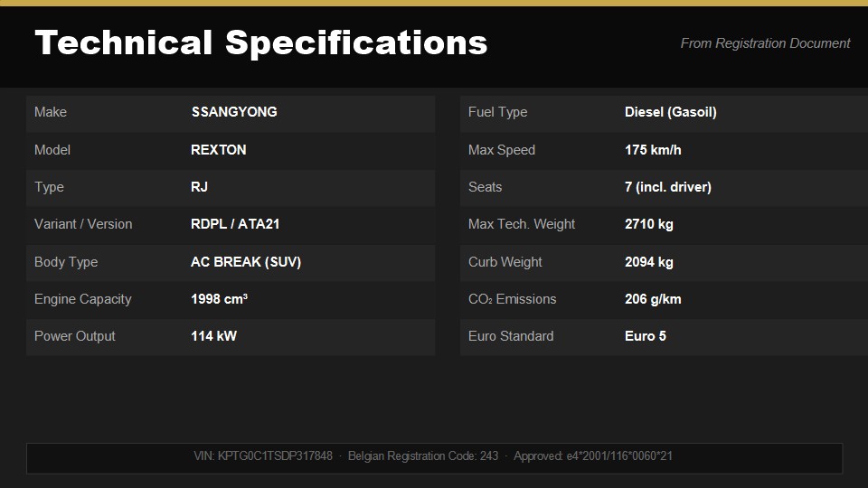Click the Belgian Registration Code 243 text

click(423, 456)
